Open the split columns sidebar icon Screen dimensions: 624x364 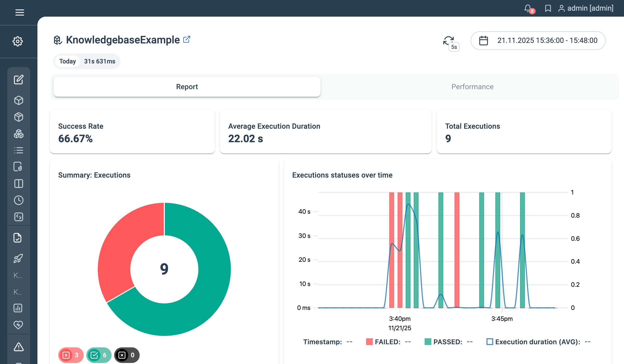pos(18,184)
